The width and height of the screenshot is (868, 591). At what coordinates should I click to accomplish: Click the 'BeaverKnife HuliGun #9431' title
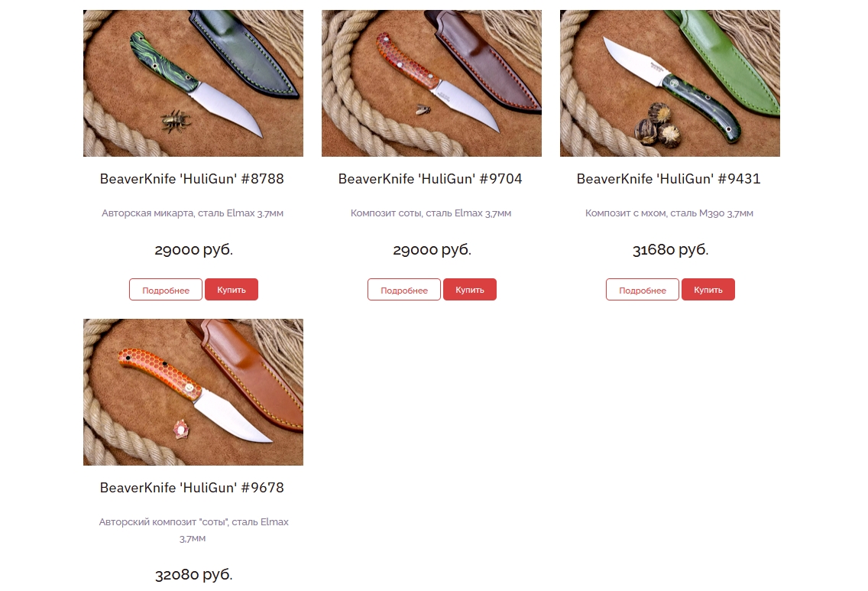point(669,179)
